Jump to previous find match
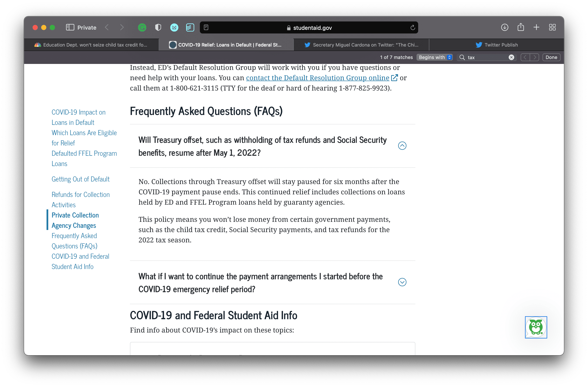Screen dimensions: 588x387 click(x=525, y=57)
